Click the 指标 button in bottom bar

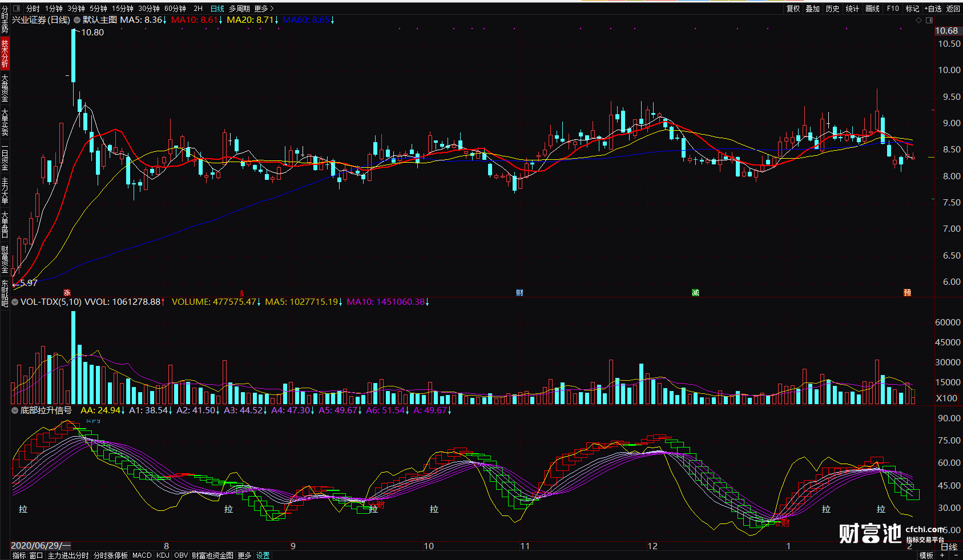[19, 555]
